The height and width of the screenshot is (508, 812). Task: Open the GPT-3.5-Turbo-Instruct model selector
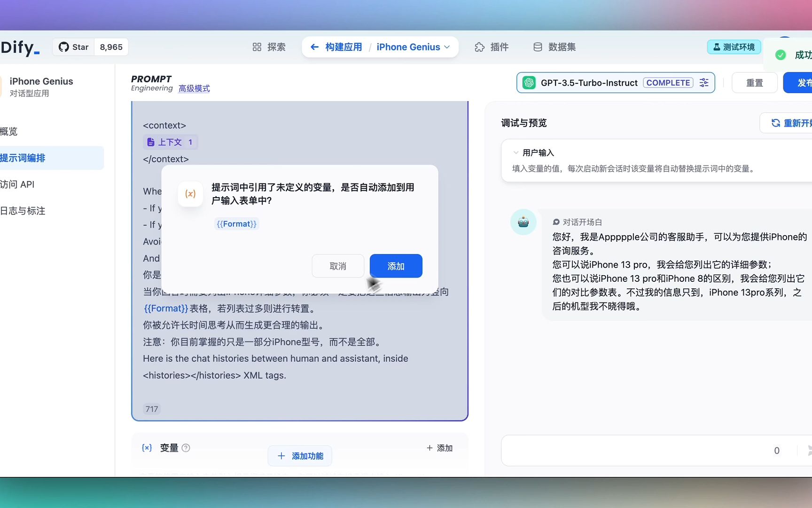click(589, 82)
